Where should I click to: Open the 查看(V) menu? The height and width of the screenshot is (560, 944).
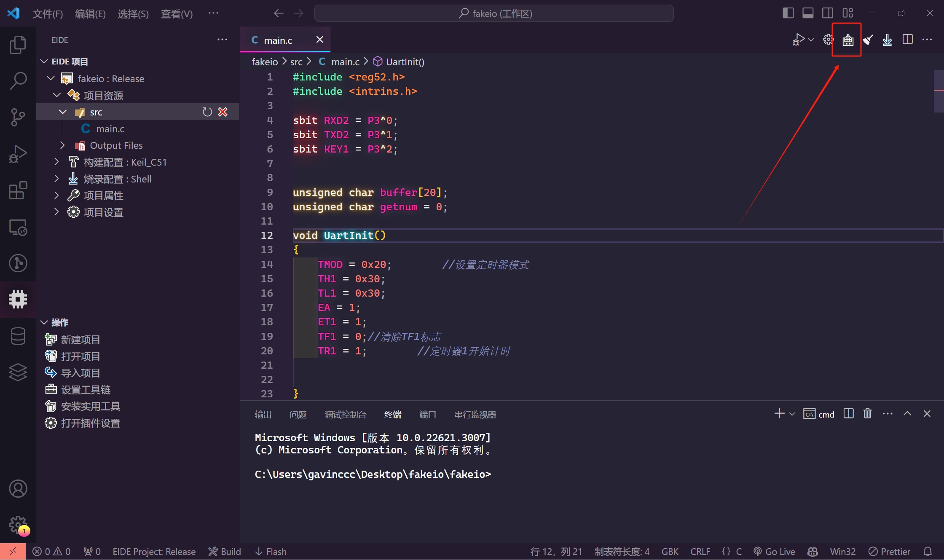coord(177,13)
